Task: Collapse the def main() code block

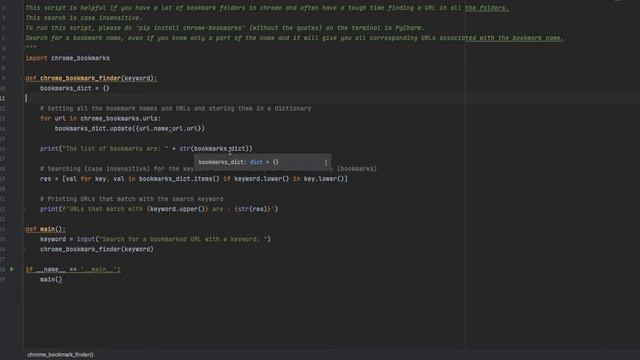Action: (x=23, y=229)
